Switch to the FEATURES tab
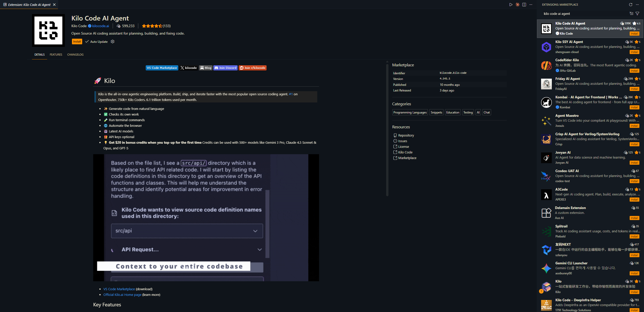The width and height of the screenshot is (644, 312). (x=56, y=55)
